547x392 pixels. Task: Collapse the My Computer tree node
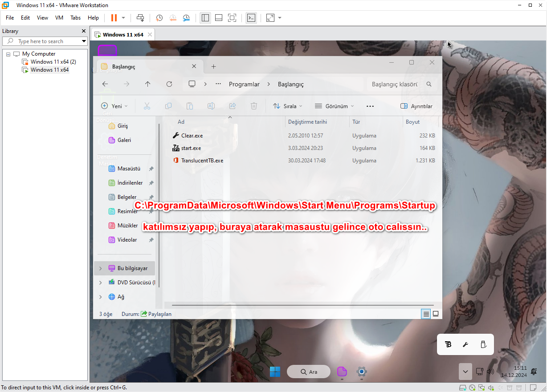point(8,54)
